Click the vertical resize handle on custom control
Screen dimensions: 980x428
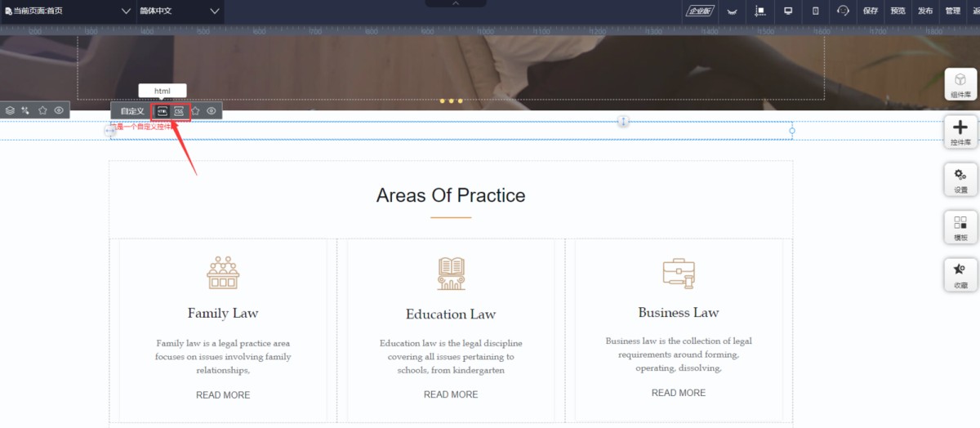click(623, 121)
